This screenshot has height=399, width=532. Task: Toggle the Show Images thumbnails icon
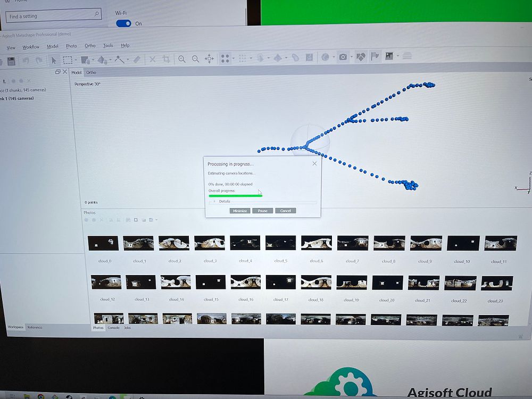pos(389,56)
